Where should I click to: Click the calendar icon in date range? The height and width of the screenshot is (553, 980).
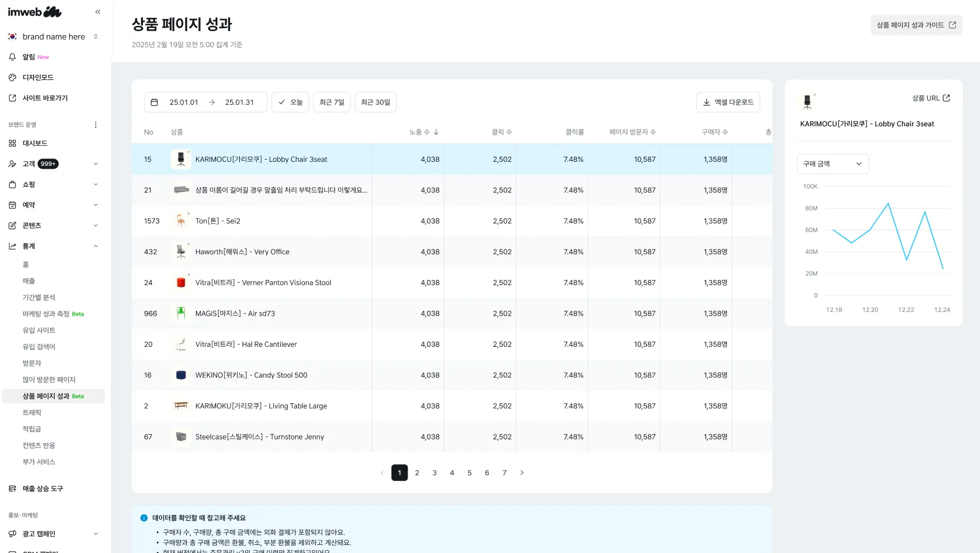(154, 102)
